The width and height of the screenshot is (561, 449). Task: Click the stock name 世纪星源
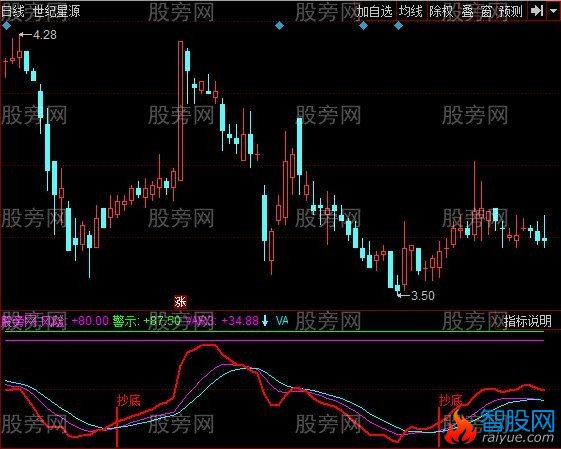point(57,11)
